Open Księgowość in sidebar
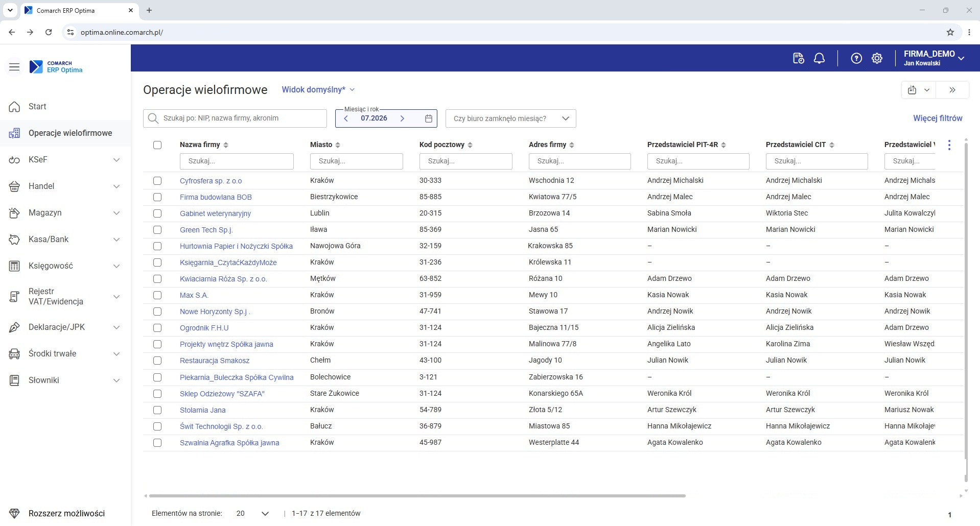 (65, 266)
